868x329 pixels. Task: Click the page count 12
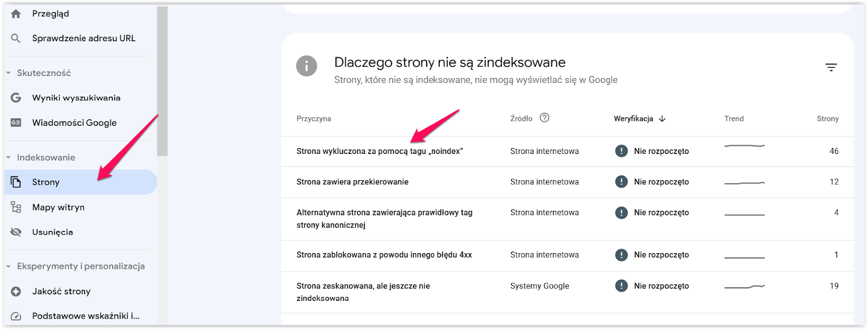pyautogui.click(x=834, y=182)
